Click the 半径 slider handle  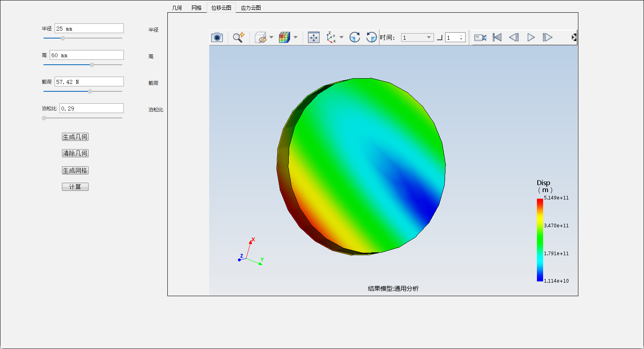coord(63,38)
